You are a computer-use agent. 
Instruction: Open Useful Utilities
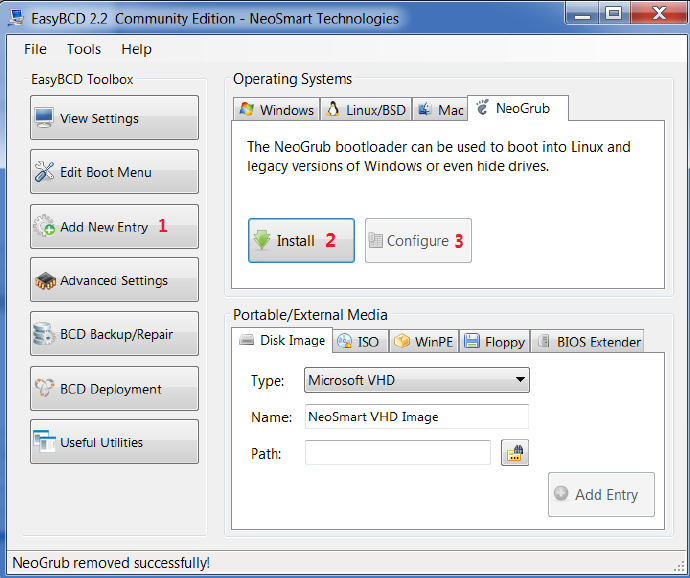point(114,442)
